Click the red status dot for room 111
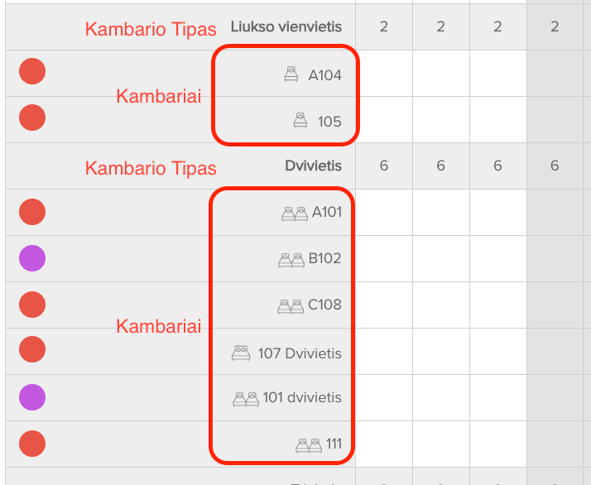This screenshot has height=485, width=591. (32, 444)
